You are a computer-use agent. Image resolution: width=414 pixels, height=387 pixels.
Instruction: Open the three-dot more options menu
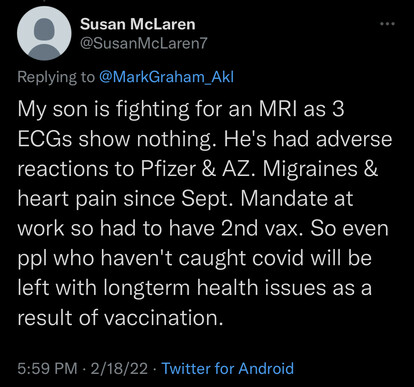[x=387, y=24]
